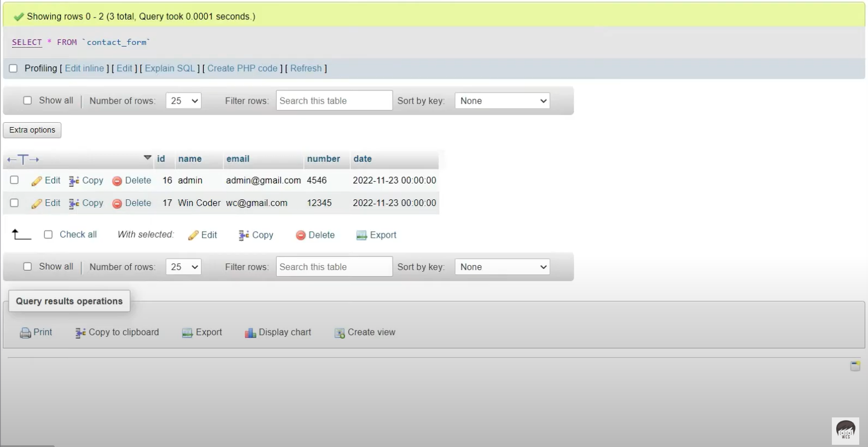Click the top Search this table field

pos(334,101)
